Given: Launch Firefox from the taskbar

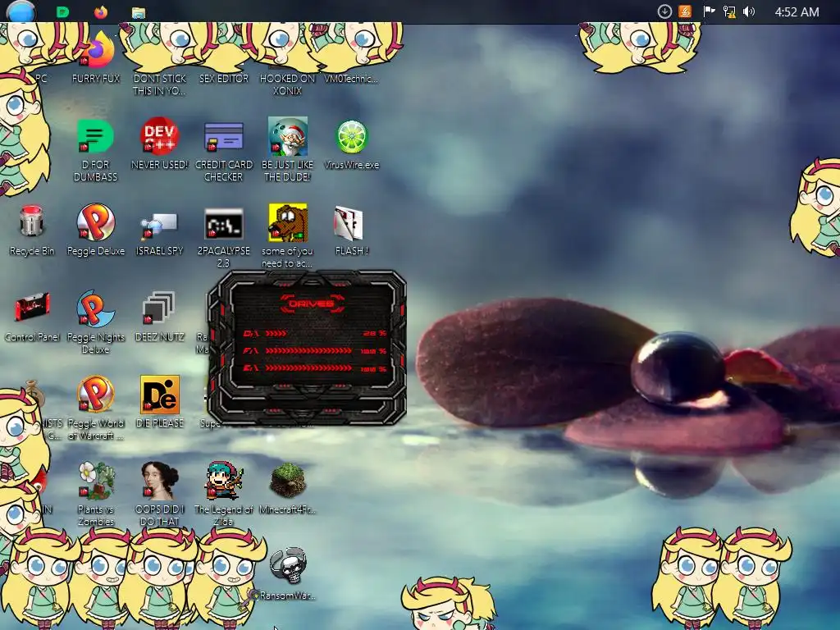Looking at the screenshot, I should [101, 11].
